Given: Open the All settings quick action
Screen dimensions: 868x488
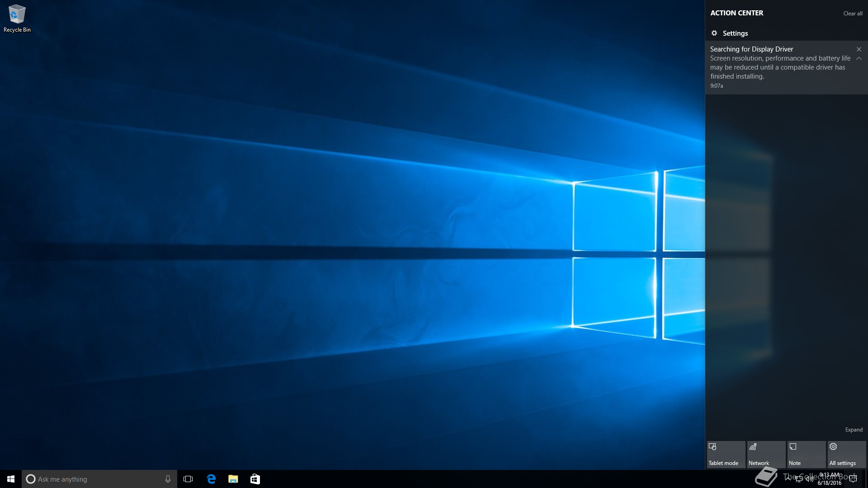Looking at the screenshot, I should pyautogui.click(x=846, y=455).
